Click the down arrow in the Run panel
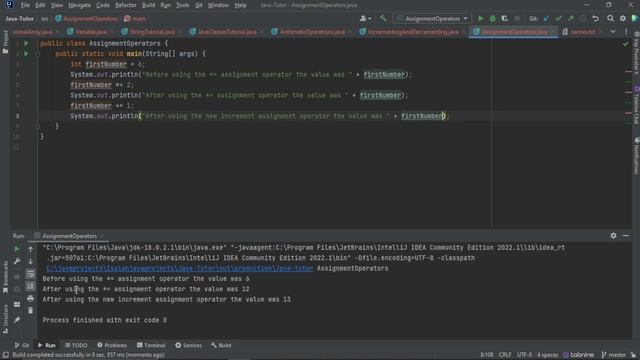This screenshot has height=360, width=640. 31,261
